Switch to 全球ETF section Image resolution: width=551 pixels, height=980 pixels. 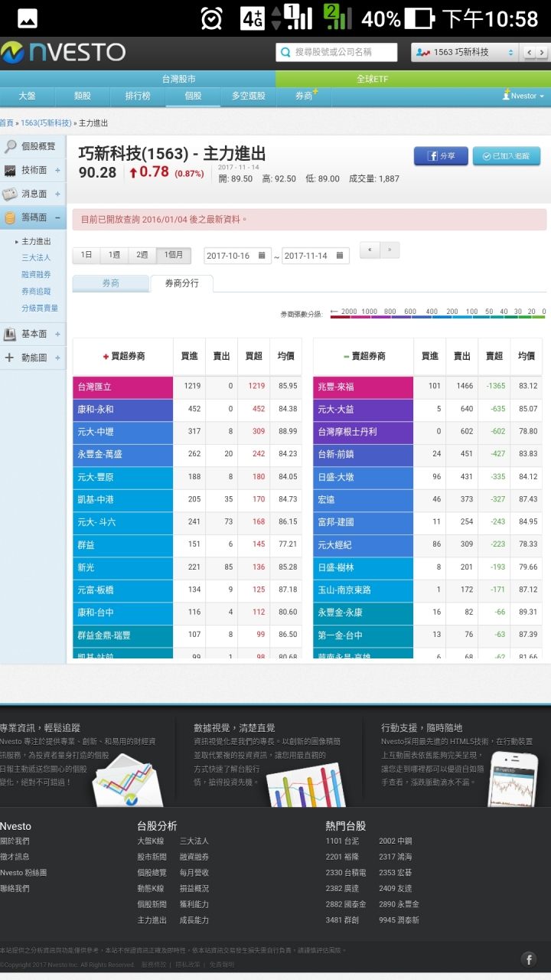(373, 79)
